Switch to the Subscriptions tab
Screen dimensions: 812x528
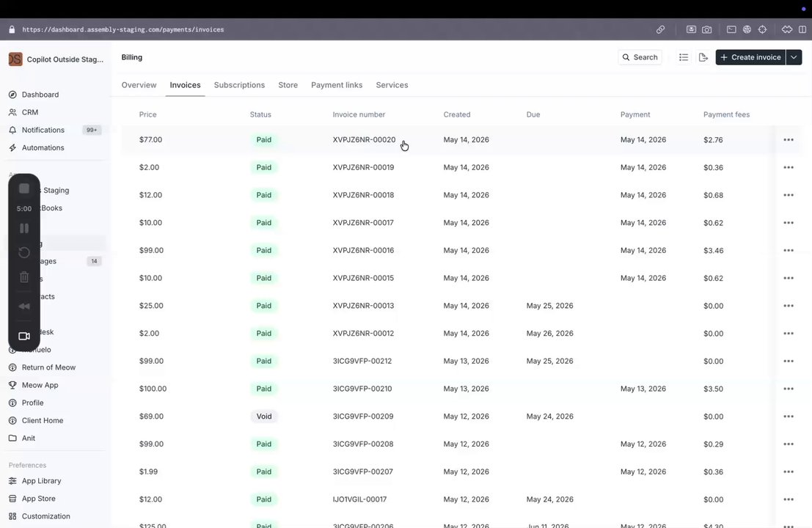(x=239, y=85)
